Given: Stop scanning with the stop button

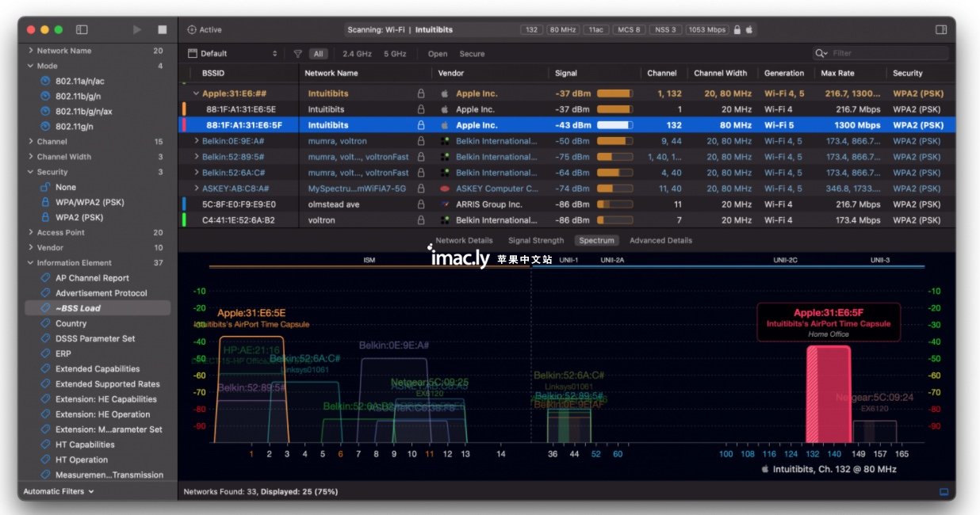Looking at the screenshot, I should 163,29.
